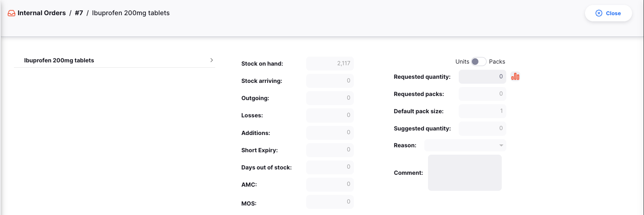
Task: Click the Reason dropdown arrow
Action: pyautogui.click(x=501, y=145)
